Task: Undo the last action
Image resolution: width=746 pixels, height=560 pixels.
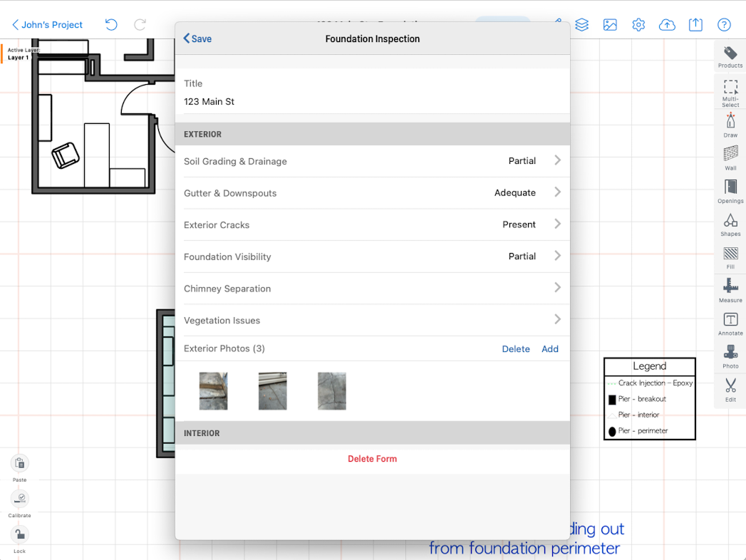Action: (111, 24)
